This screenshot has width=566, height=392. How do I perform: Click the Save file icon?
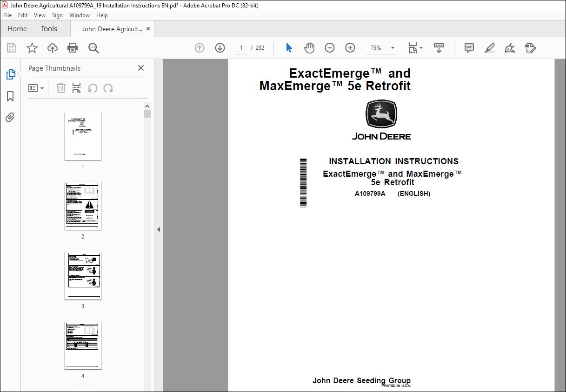[x=12, y=48]
